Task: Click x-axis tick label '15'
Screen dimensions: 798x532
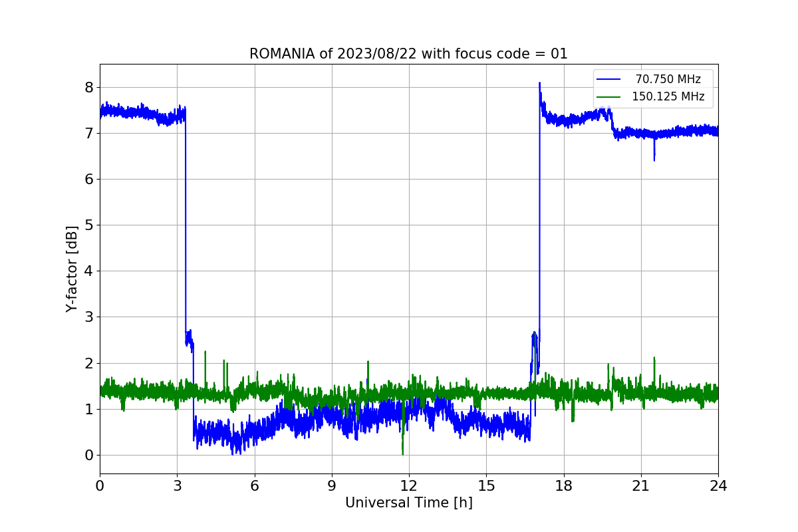Action: tap(486, 485)
